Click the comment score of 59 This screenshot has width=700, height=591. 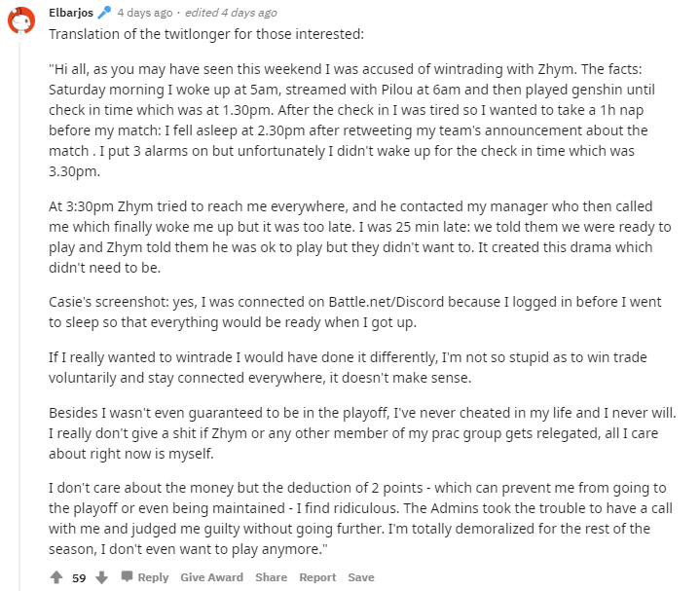[x=79, y=577]
